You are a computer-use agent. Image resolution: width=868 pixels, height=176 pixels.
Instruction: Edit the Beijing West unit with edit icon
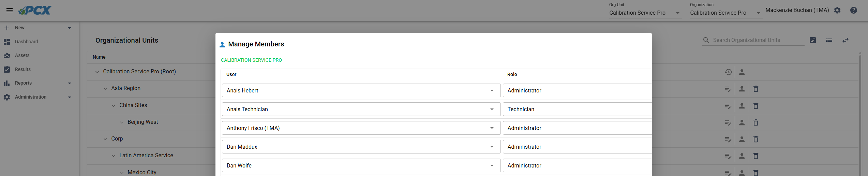(x=728, y=122)
